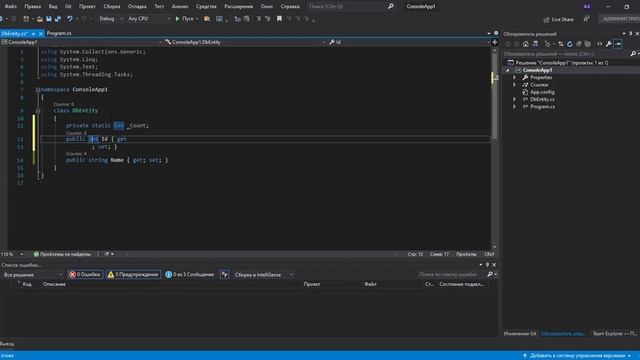The width and height of the screenshot is (640, 360).
Task: Collapse the ConsoleApp1 project node
Action: [x=508, y=70]
